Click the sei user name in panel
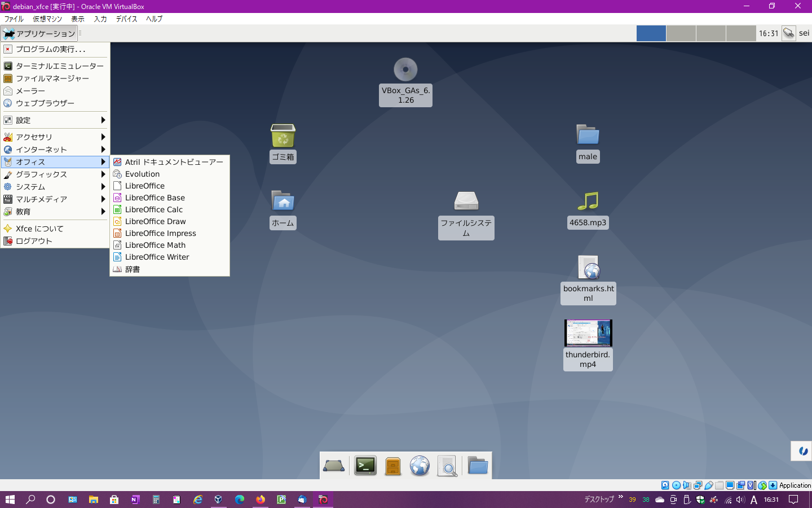 (x=804, y=33)
